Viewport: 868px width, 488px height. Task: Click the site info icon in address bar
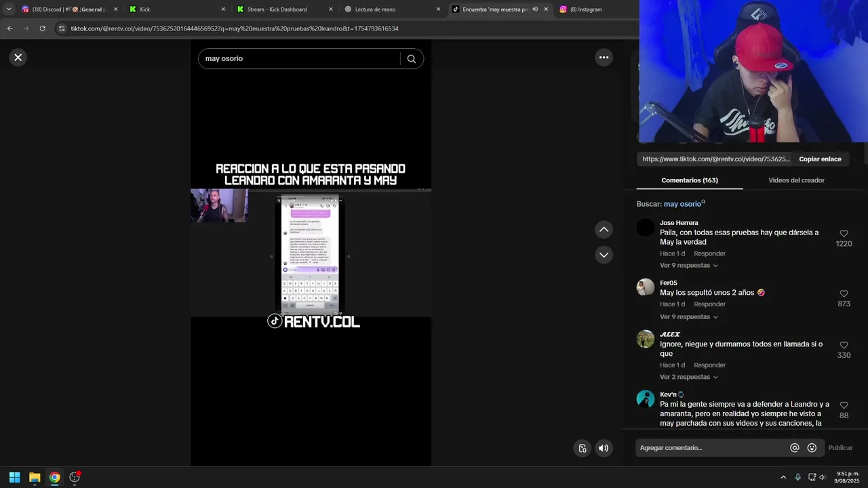62,28
